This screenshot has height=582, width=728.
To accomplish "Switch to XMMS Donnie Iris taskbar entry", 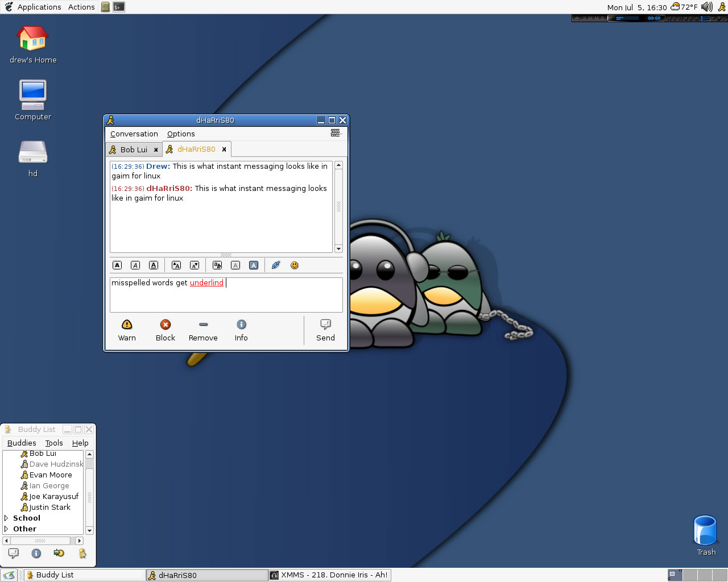I will [330, 575].
